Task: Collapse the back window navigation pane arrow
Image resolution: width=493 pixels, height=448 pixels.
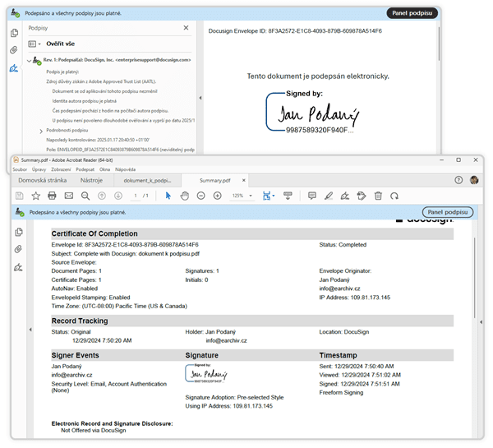Action: pos(200,98)
